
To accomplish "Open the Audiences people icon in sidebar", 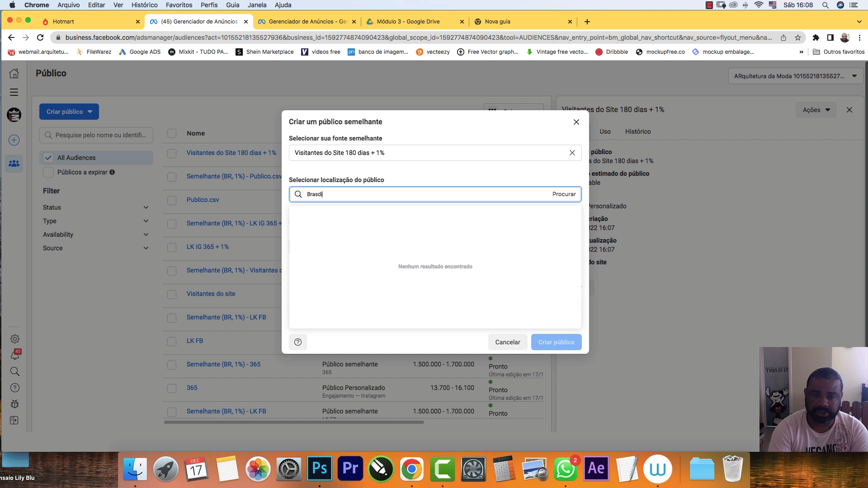I will (14, 163).
